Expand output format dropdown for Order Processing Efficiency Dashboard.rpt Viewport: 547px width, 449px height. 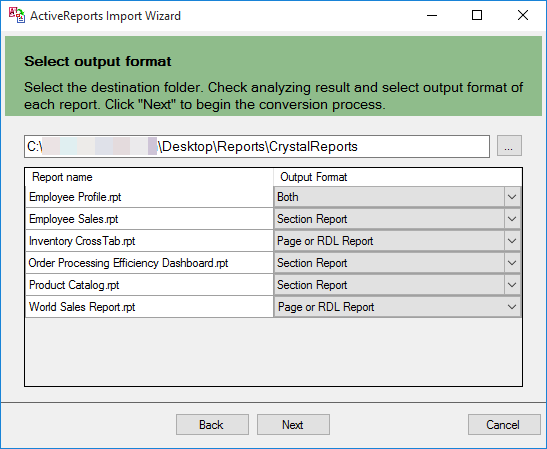tap(512, 263)
